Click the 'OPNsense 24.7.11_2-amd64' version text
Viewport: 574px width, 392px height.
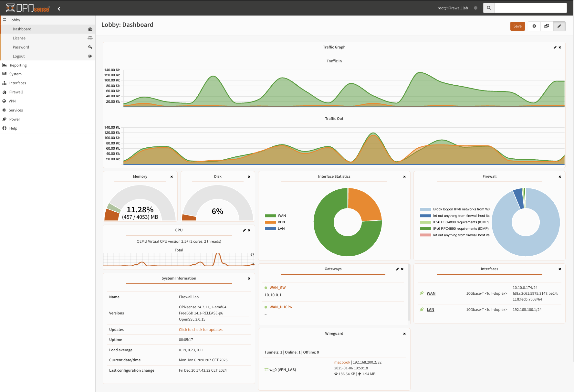click(203, 307)
